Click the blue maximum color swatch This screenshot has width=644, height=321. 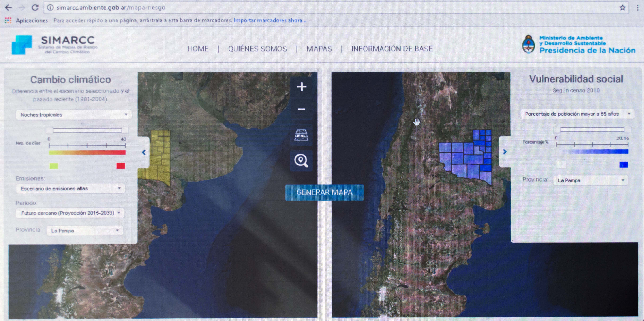click(x=624, y=165)
